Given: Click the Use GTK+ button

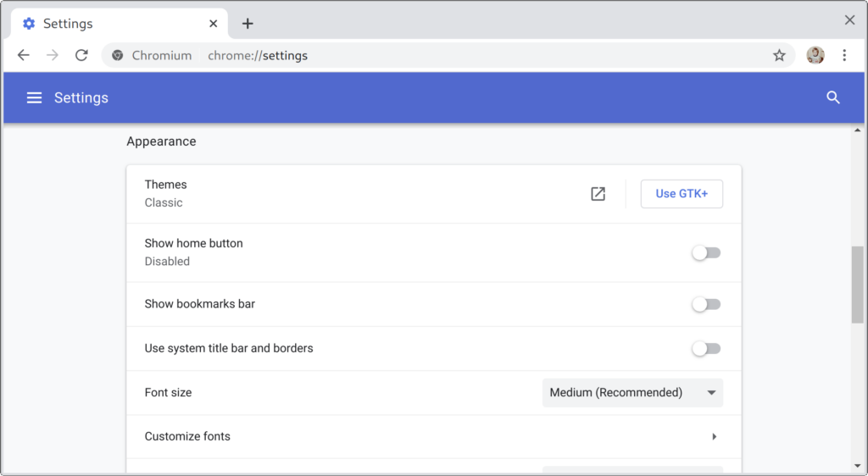Looking at the screenshot, I should [682, 194].
